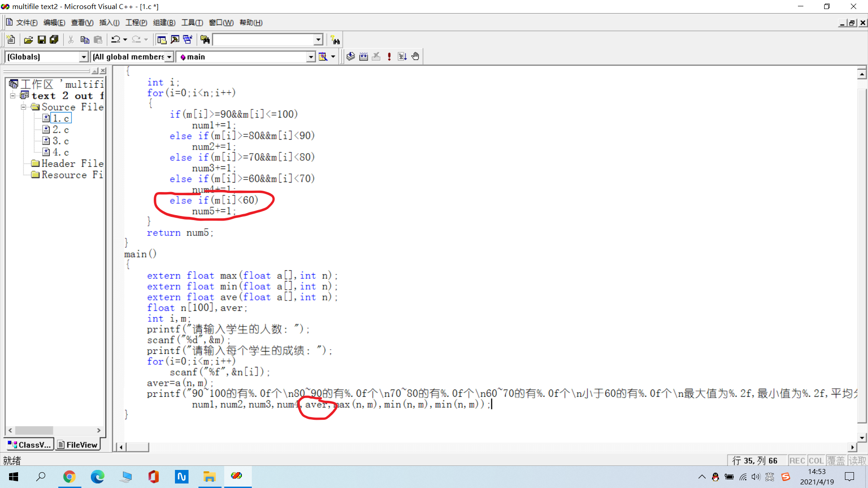Click editor vertical scrollbar down arrow

(862, 437)
